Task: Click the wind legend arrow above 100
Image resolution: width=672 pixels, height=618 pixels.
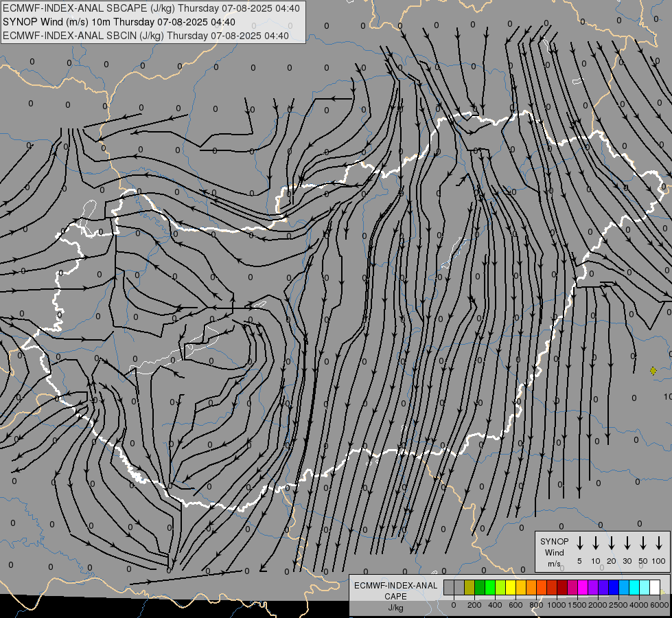Action: (x=659, y=543)
